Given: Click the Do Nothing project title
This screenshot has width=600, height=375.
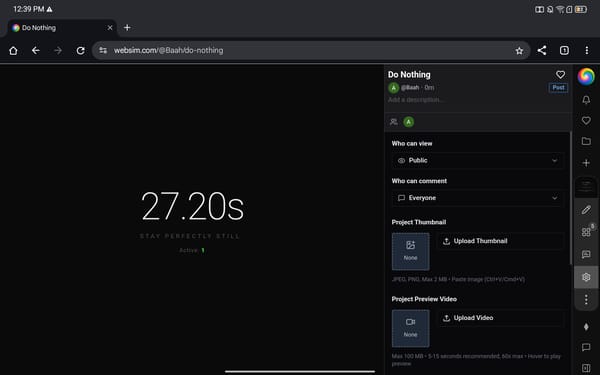Looking at the screenshot, I should point(409,75).
